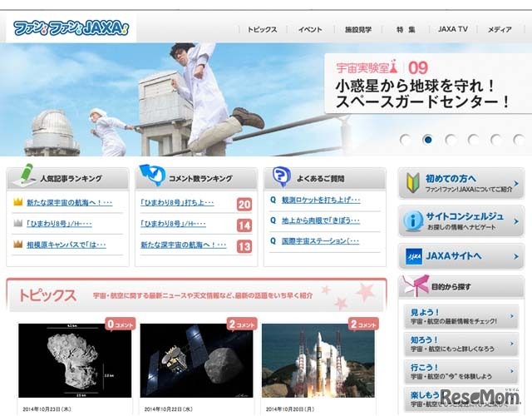Open the H-IIA rocket launch thumbnail
The width and height of the screenshot is (532, 416).
click(x=318, y=360)
